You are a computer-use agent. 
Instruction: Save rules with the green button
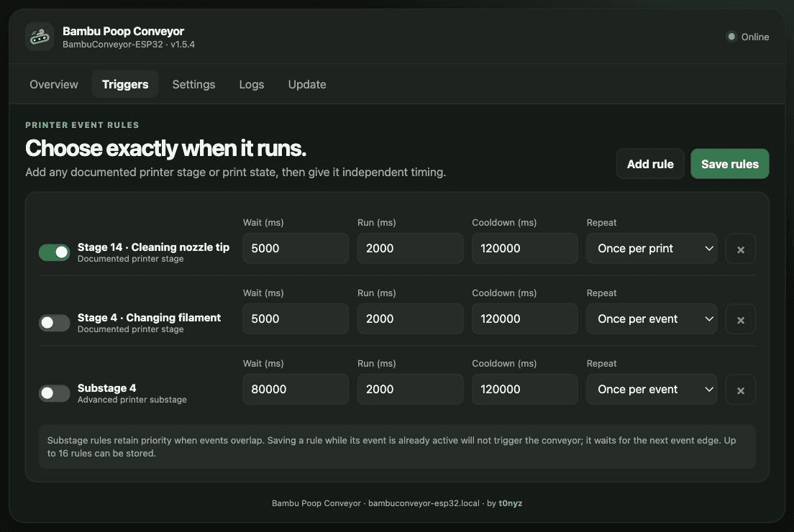tap(730, 164)
